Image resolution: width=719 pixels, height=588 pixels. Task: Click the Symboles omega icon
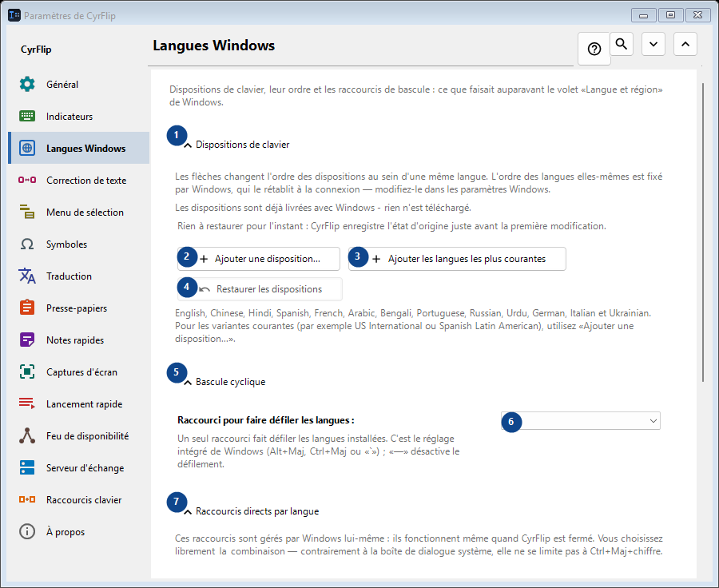click(x=27, y=244)
